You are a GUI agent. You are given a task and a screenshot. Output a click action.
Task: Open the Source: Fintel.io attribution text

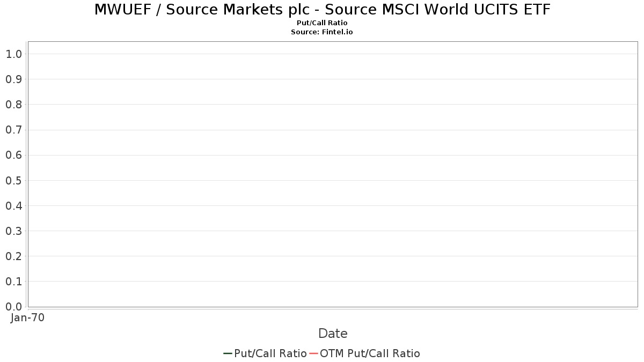[322, 32]
